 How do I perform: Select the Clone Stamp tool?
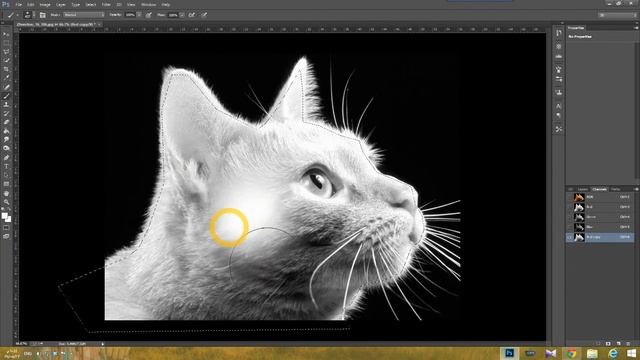(x=6, y=104)
